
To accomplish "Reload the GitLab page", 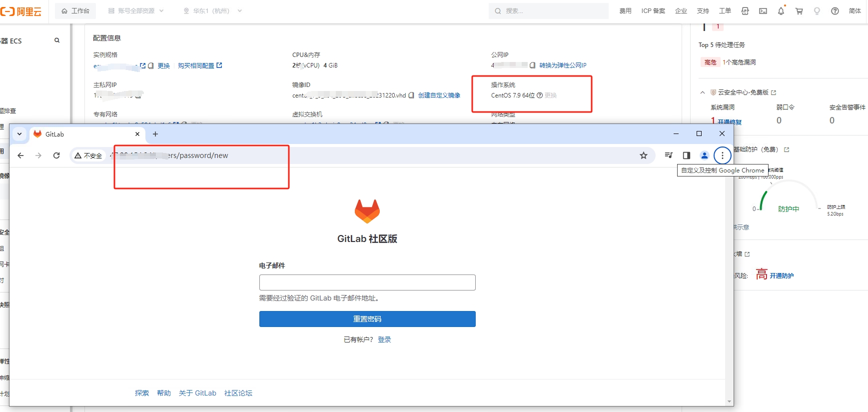I will tap(56, 155).
